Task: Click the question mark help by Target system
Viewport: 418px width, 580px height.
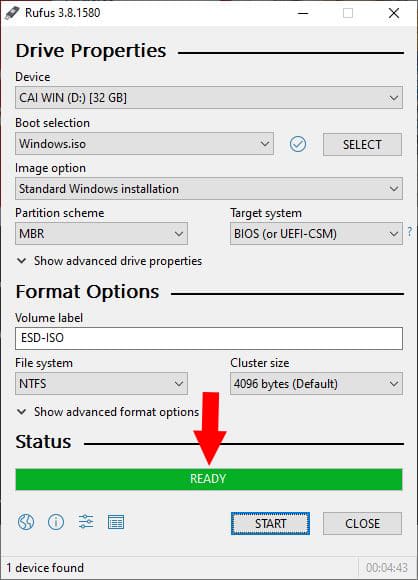Action: pos(409,232)
